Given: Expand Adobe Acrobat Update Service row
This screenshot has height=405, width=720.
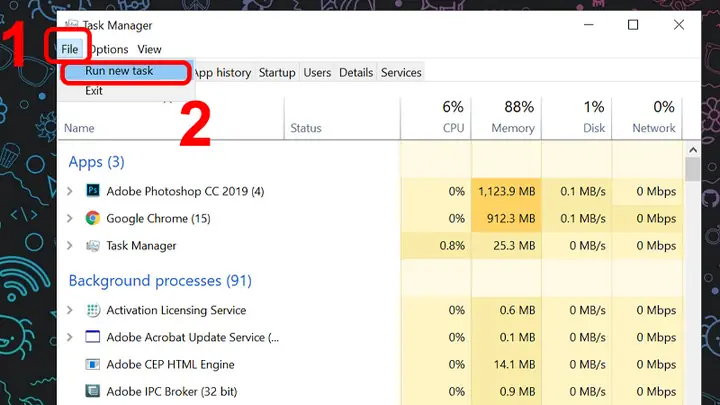Looking at the screenshot, I should pos(70,337).
